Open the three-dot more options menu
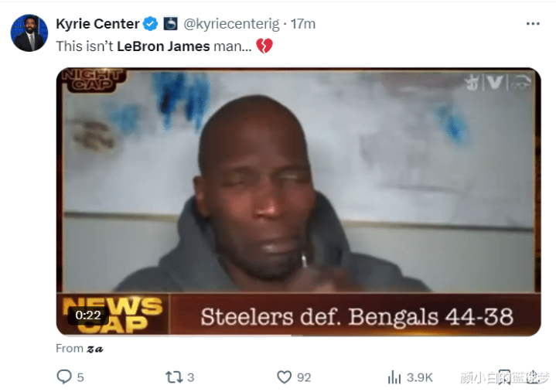This screenshot has height=392, width=556. coord(533,24)
